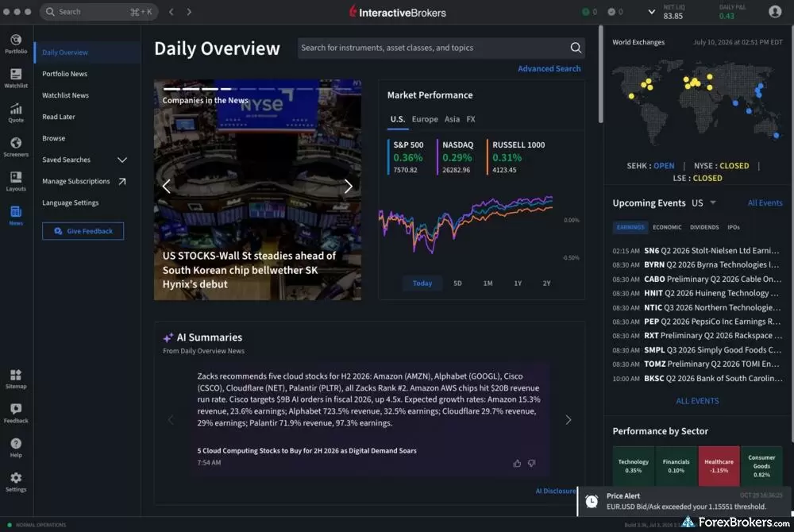The width and height of the screenshot is (794, 532).
Task: Click the main content vertical scrollbar
Action: (x=600, y=74)
